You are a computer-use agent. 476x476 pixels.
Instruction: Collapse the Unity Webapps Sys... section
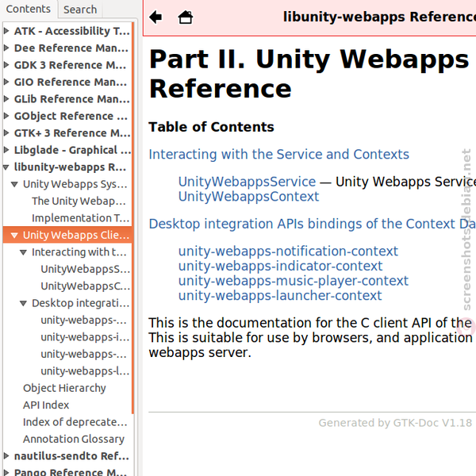pos(14,184)
